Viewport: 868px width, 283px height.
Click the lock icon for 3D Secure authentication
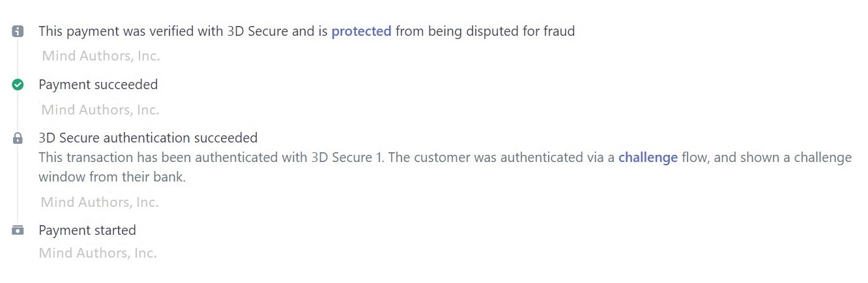[x=18, y=138]
